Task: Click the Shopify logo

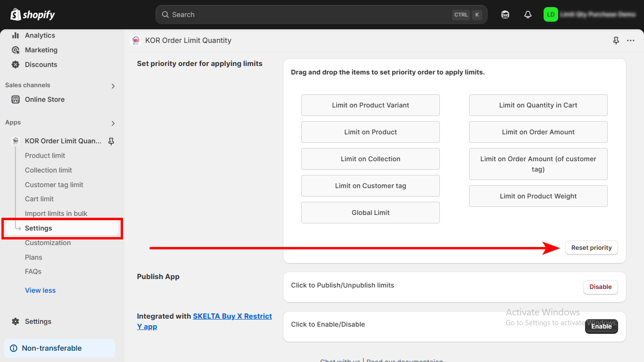Action: [x=33, y=15]
